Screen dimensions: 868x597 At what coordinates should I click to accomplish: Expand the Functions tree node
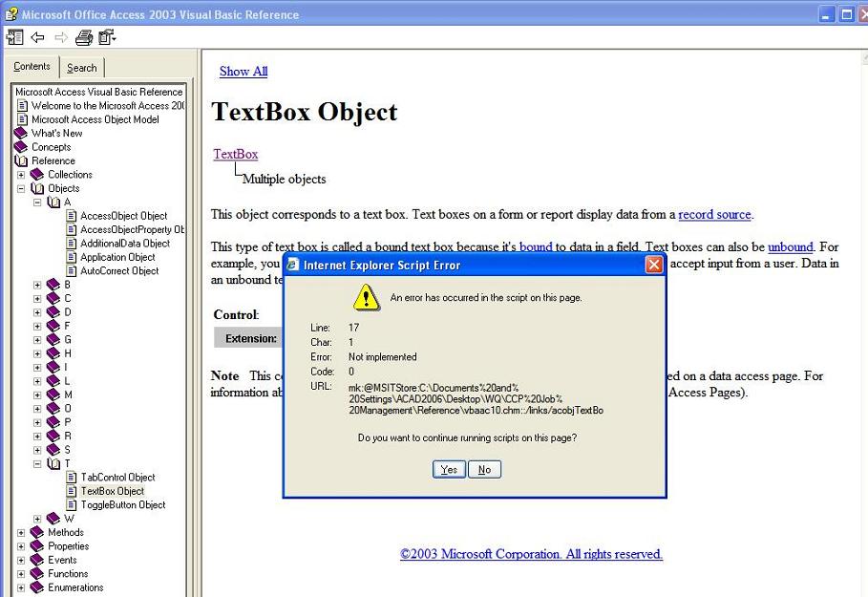click(21, 574)
